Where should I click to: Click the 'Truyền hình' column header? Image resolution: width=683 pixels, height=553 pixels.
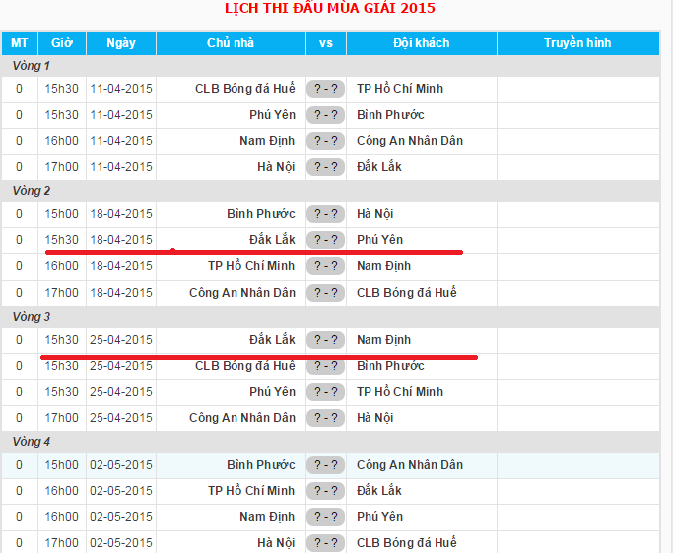(x=577, y=43)
